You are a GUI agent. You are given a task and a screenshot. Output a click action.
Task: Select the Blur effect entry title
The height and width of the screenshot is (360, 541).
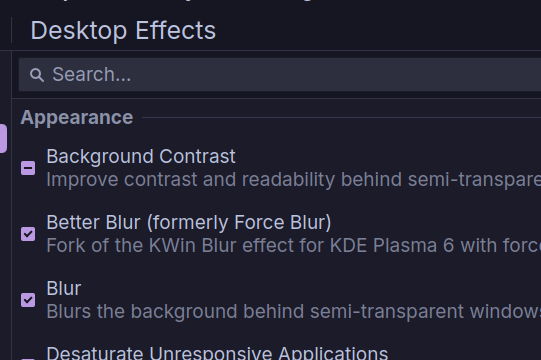64,288
